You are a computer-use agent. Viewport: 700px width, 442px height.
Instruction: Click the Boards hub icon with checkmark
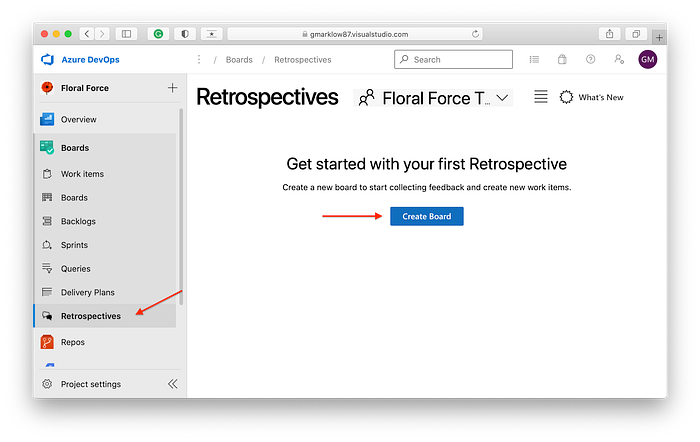coord(47,147)
